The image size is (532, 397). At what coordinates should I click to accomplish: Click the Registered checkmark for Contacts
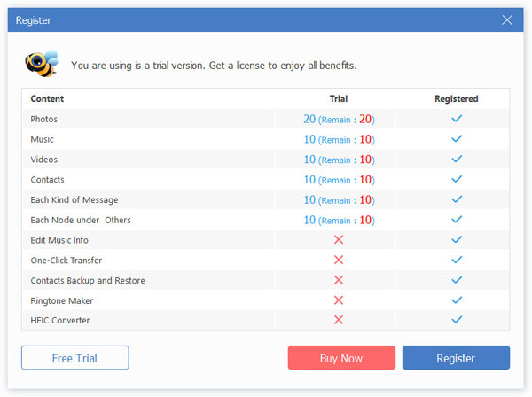point(457,179)
